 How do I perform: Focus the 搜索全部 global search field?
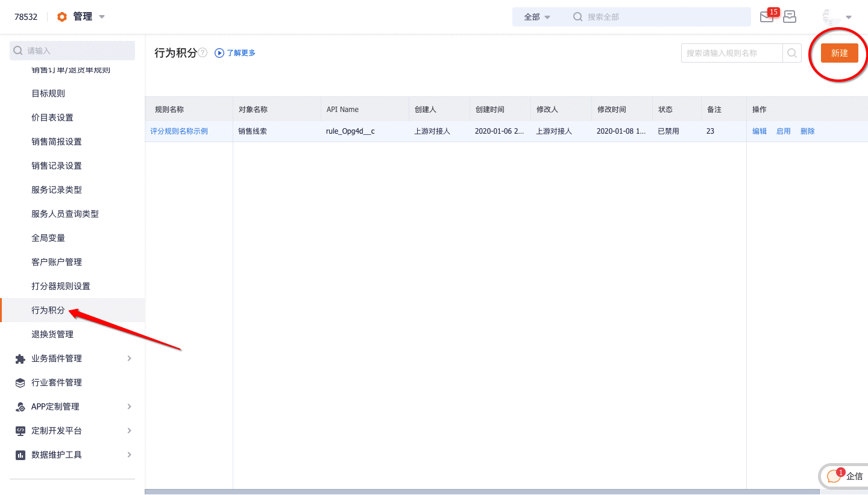[x=661, y=17]
